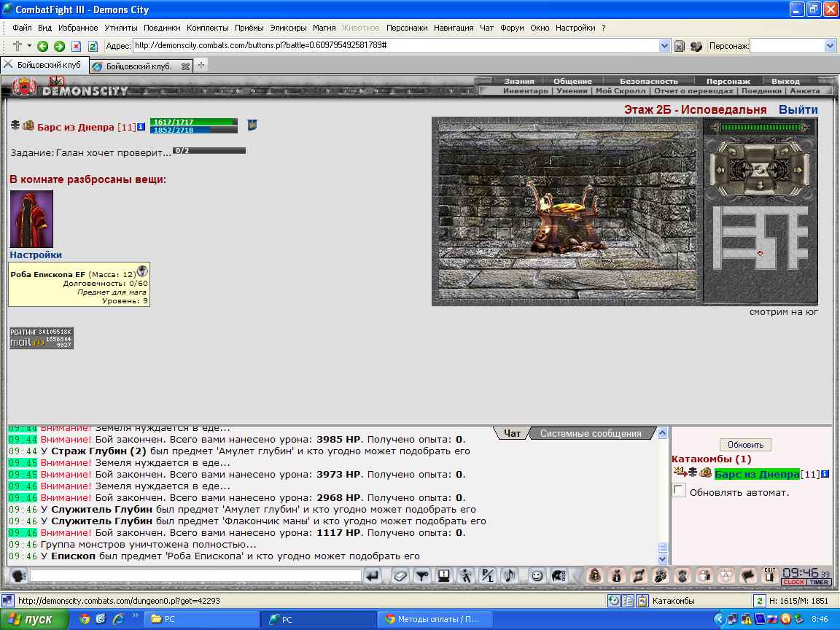Open the Настройки link under the item
This screenshot has width=840, height=630.
36,255
